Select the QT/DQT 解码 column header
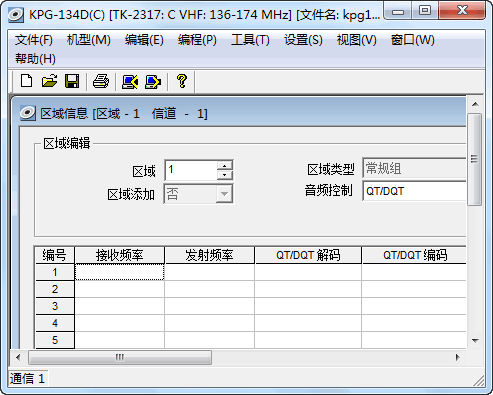The height and width of the screenshot is (395, 493). point(308,255)
